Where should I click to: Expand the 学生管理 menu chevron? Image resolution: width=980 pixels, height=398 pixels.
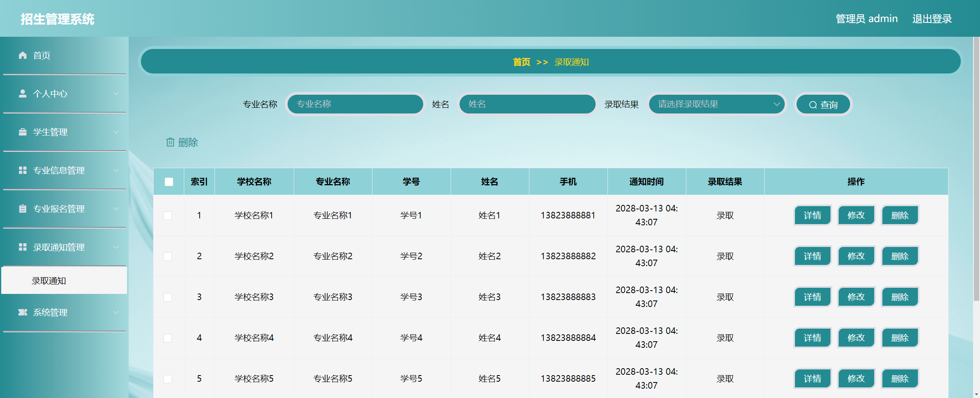tap(116, 132)
